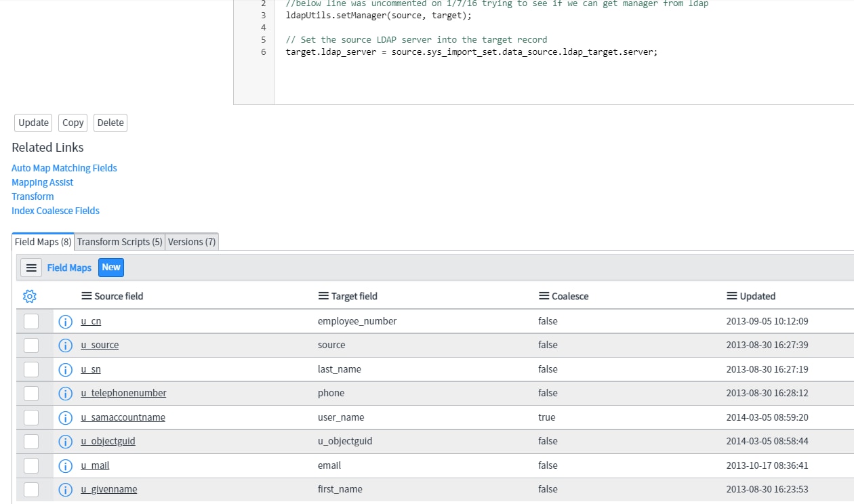Preview the u_givenname record info icon

pos(65,490)
